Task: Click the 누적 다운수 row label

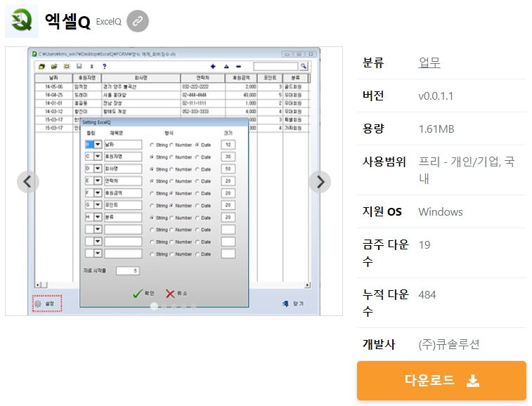Action: tap(385, 303)
